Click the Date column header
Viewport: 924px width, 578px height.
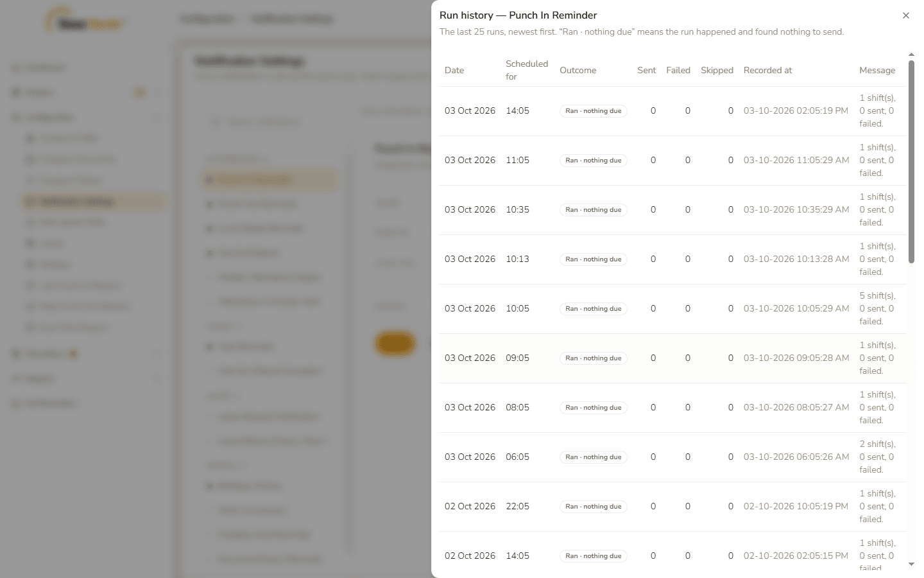pos(454,70)
